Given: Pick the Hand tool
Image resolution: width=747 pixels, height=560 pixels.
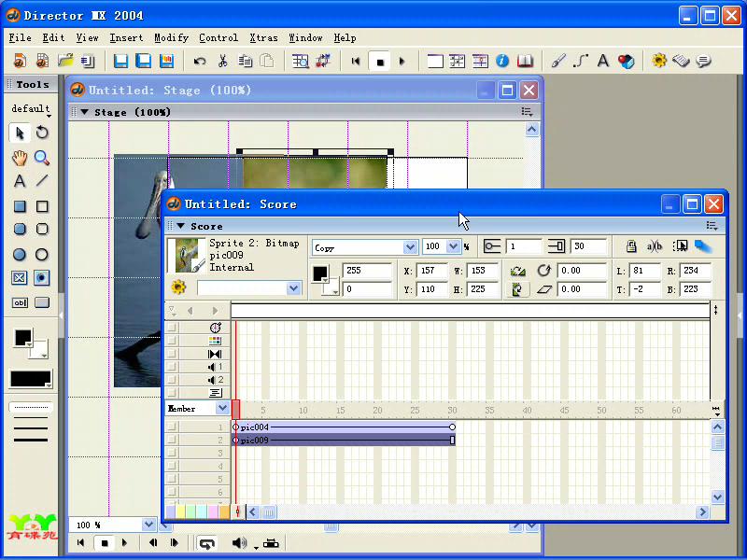Looking at the screenshot, I should [x=20, y=158].
